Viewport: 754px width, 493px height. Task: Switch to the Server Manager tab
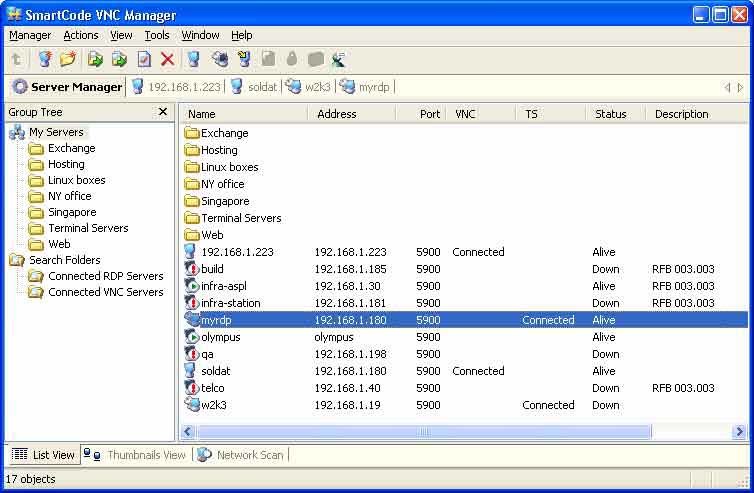point(68,87)
